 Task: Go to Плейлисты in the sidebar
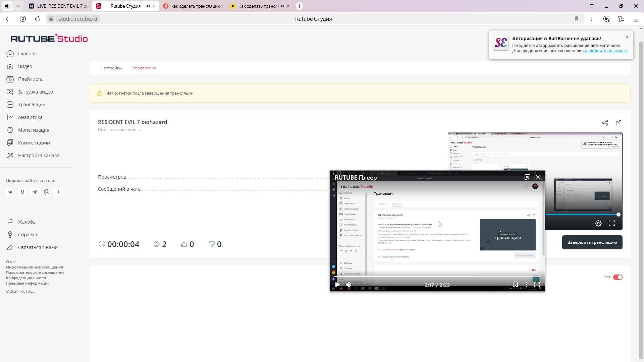coord(25,79)
